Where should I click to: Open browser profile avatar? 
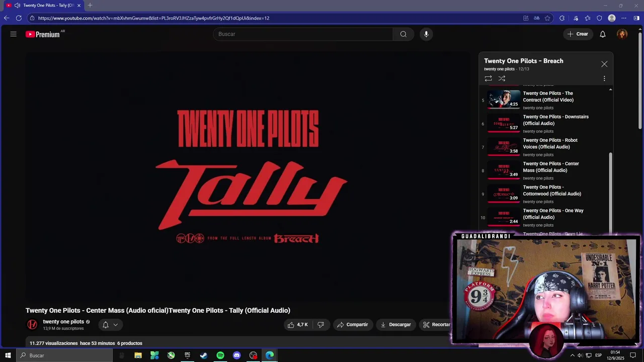pyautogui.click(x=612, y=18)
